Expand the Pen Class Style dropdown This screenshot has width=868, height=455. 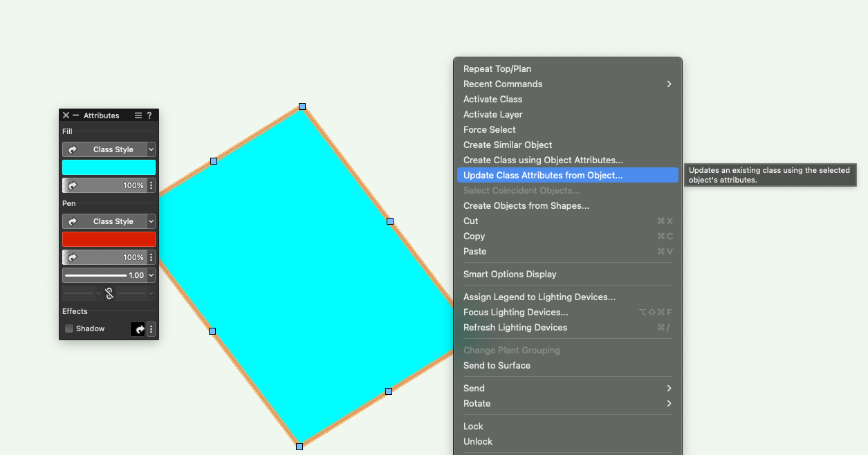151,221
